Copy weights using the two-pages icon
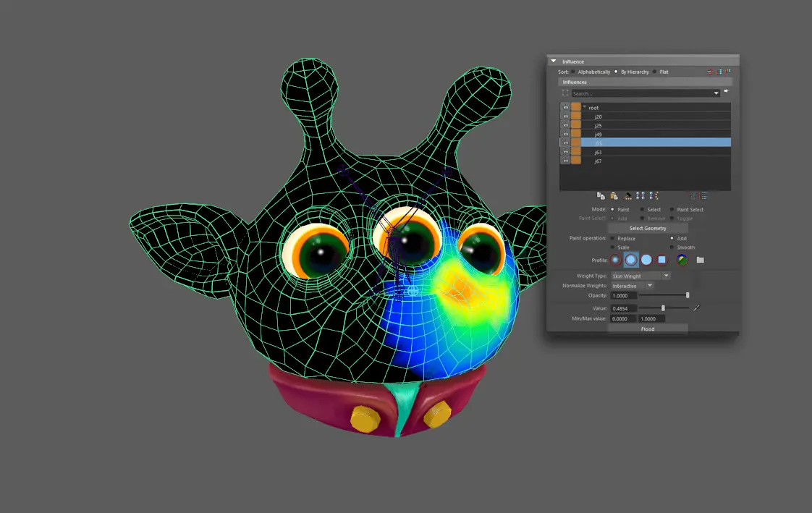 601,195
